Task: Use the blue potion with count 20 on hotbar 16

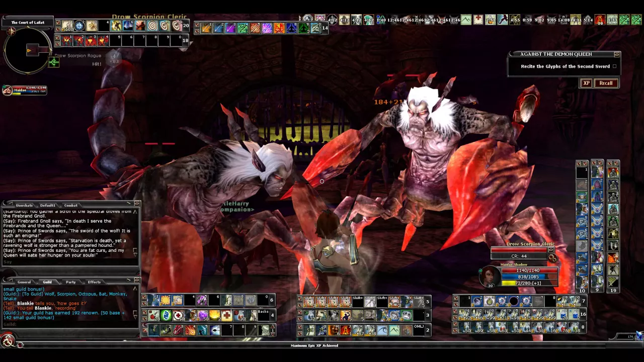Action: click(x=562, y=314)
